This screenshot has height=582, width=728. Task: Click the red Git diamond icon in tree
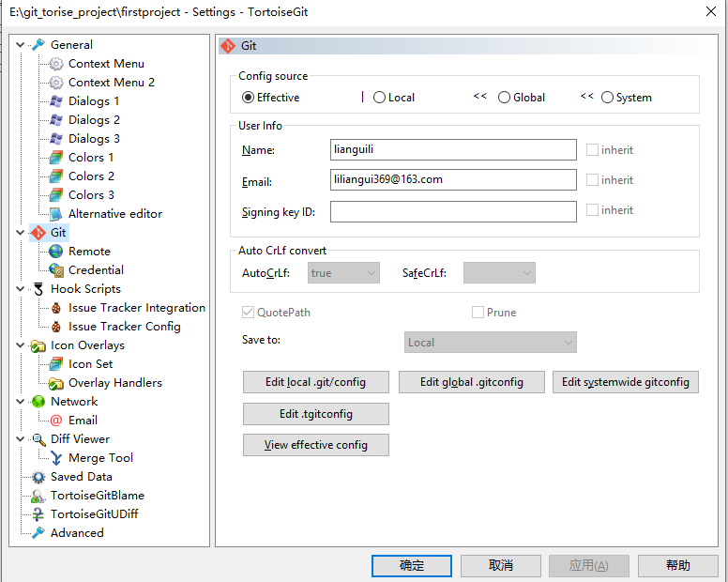click(x=38, y=233)
